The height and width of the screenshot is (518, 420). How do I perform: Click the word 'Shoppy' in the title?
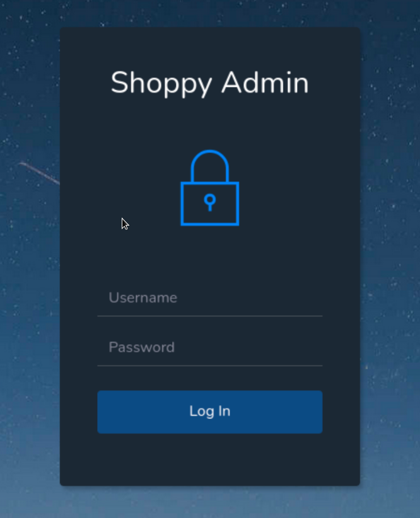coord(161,84)
